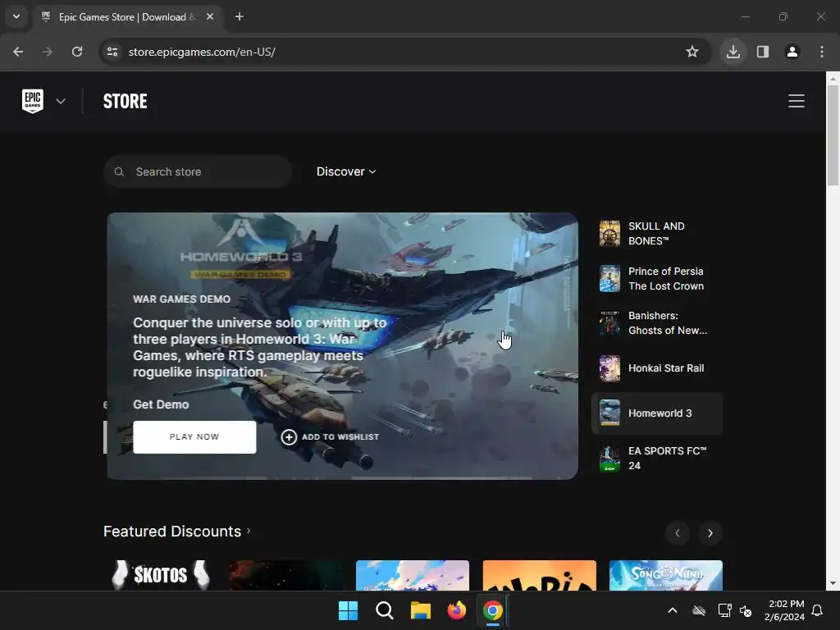Select EA SPORTS FC 24 entry
The width and height of the screenshot is (840, 630).
coord(657,458)
